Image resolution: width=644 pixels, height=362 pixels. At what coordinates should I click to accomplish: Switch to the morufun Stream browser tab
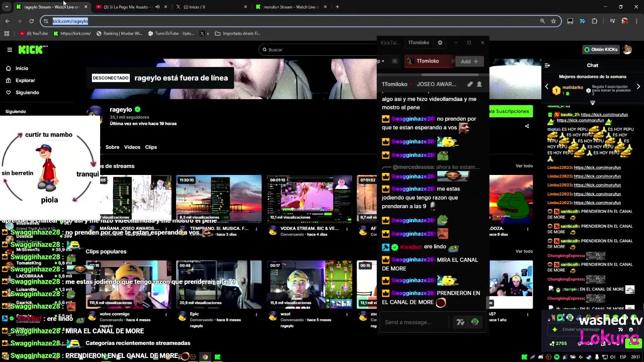[292, 7]
